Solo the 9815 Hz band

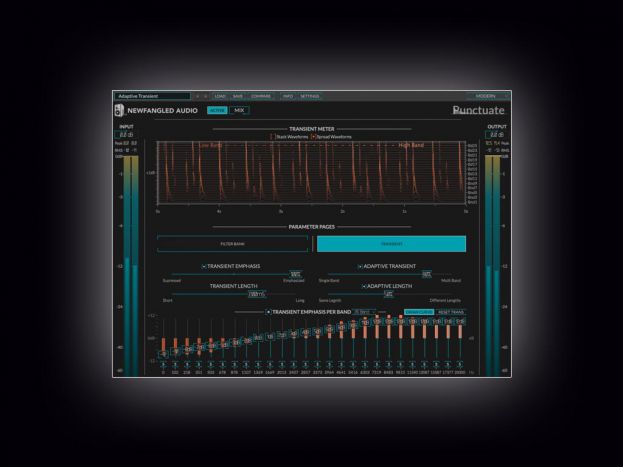[x=400, y=364]
